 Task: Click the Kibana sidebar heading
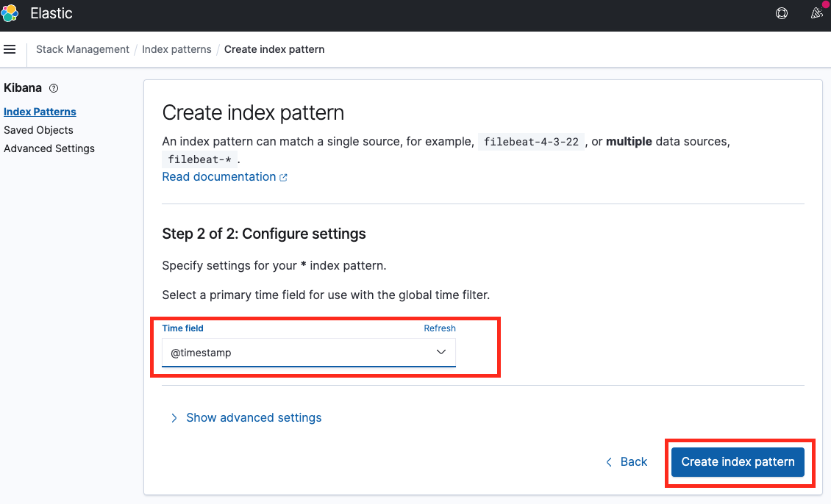pyautogui.click(x=23, y=88)
